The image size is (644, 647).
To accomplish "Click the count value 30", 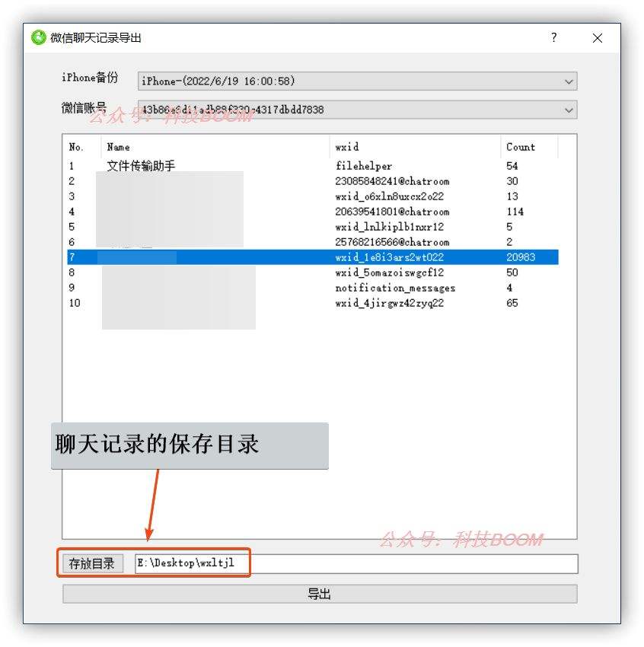I will (x=512, y=181).
